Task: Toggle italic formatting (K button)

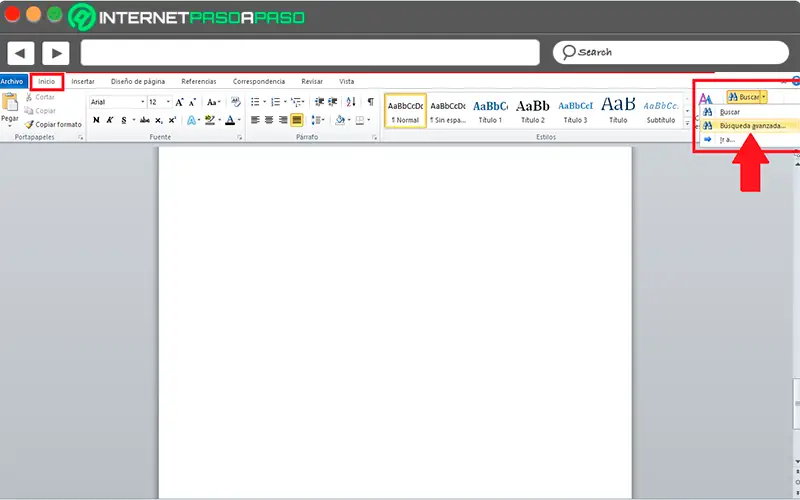Action: tap(111, 120)
